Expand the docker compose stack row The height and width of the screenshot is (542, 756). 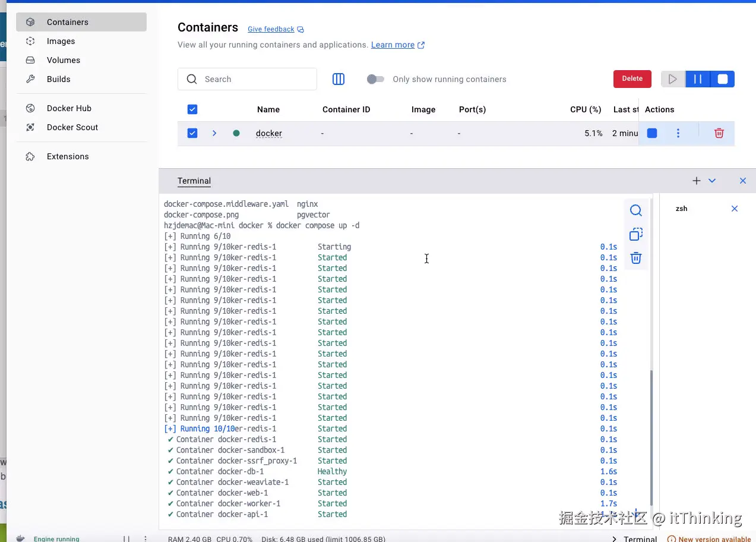click(214, 133)
